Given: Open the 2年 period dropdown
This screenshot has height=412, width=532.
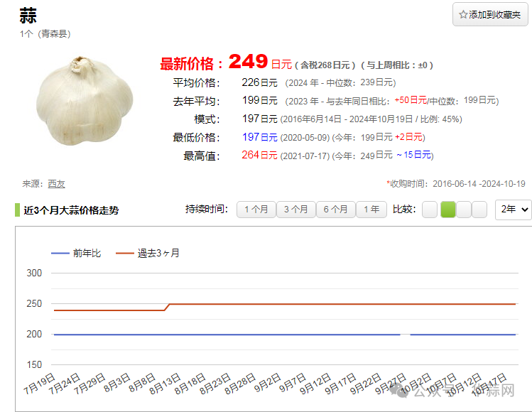Looking at the screenshot, I should click(x=514, y=210).
